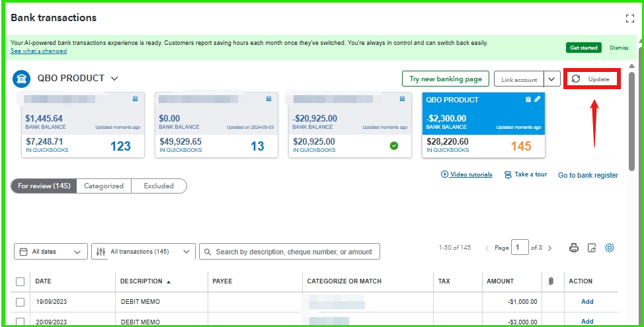Viewport: 644px width, 327px height.
Task: Open the All transactions (145) dropdown
Action: 143,252
